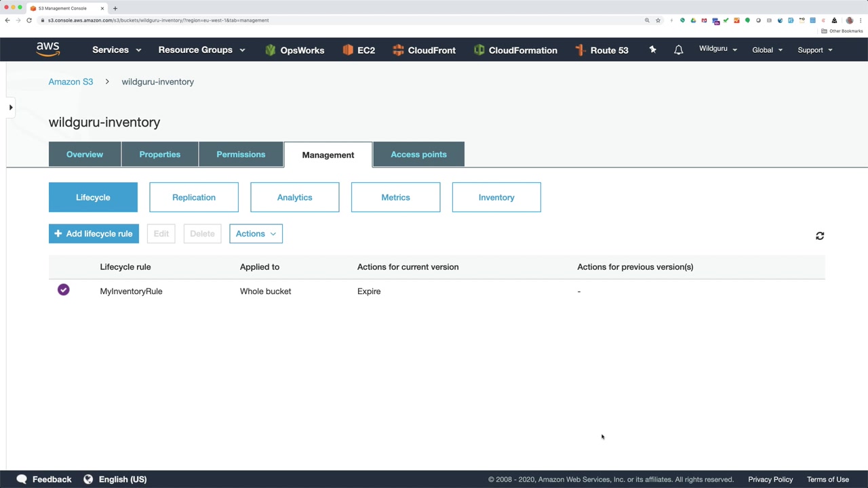Close the S3 Management Console tab
Screen dimensions: 868x488
tap(102, 8)
